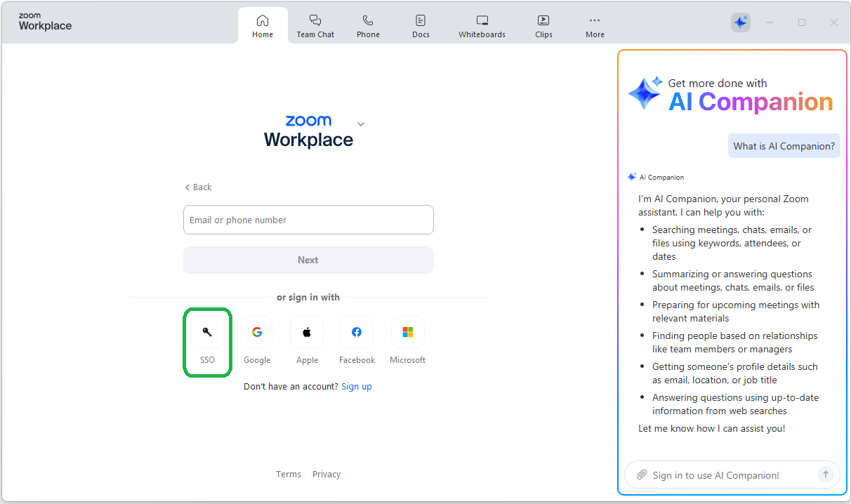Open the Whiteboards tab
The height and width of the screenshot is (504, 851).
(x=482, y=26)
